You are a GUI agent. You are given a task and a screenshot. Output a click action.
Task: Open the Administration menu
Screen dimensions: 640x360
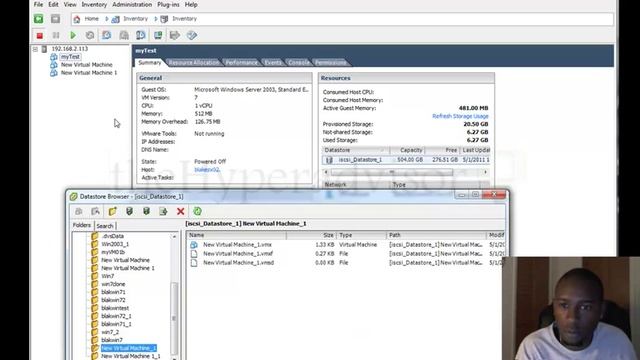(132, 4)
